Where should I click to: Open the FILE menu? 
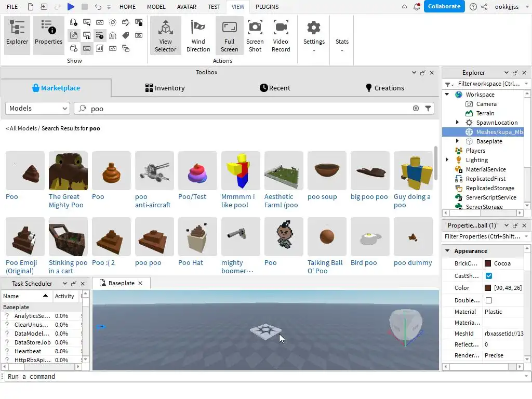click(12, 7)
